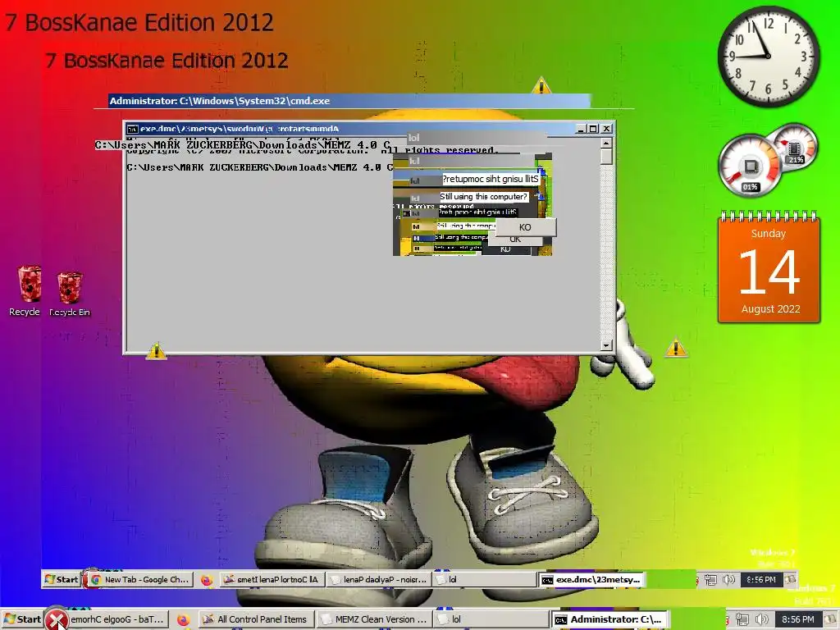Click the Start button on the upper duplicated taskbar
Screen dimensions: 840x630
pyautogui.click(x=61, y=579)
